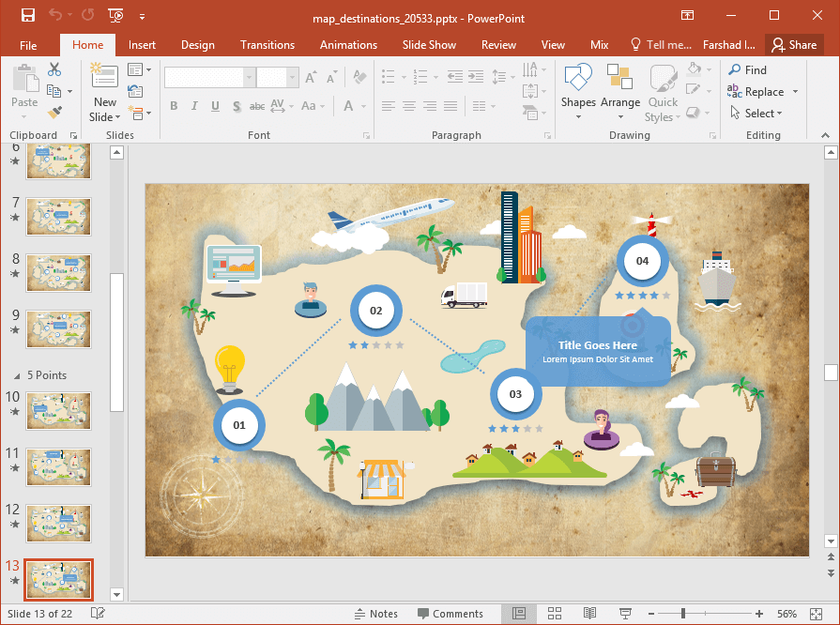The image size is (840, 625).
Task: Switch to Slide Sorter view
Action: (x=555, y=614)
